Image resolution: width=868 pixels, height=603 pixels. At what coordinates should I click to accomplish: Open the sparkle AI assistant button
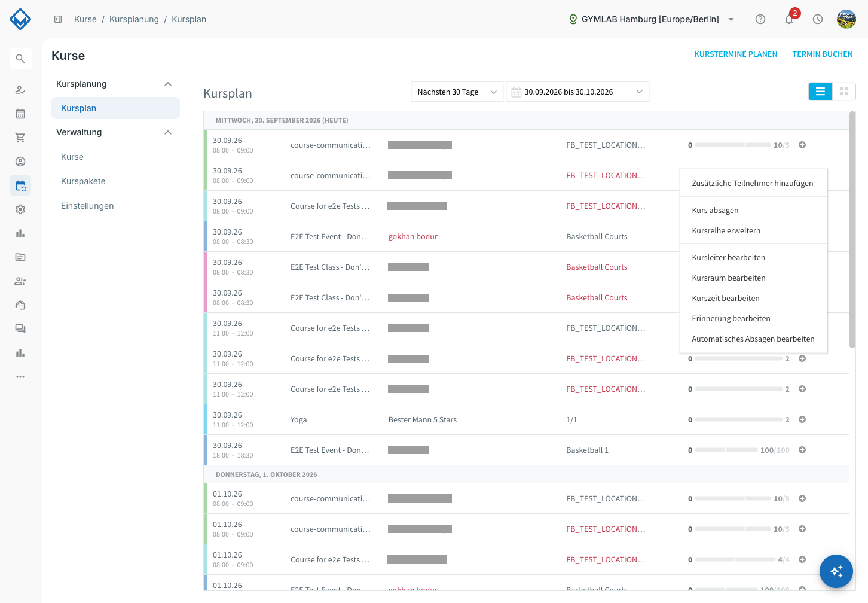836,571
